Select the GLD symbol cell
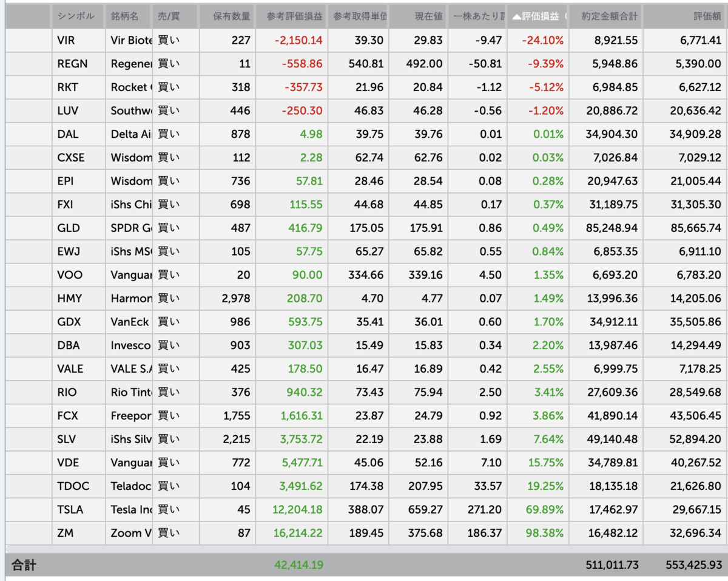Image resolution: width=728 pixels, height=581 pixels. (78, 228)
